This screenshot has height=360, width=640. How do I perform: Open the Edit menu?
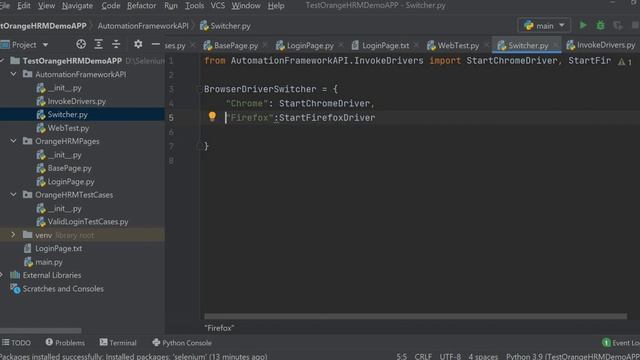tap(24, 5)
